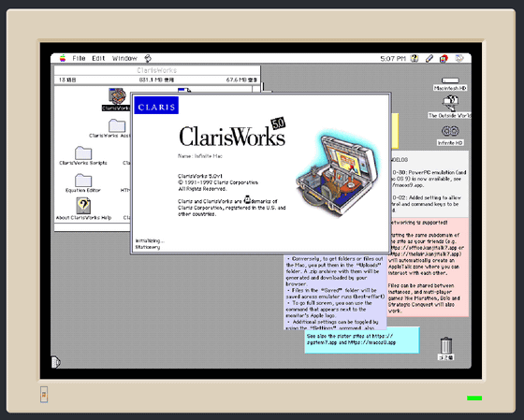Click the 67.6 MB available info
The image size is (524, 420).
241,80
